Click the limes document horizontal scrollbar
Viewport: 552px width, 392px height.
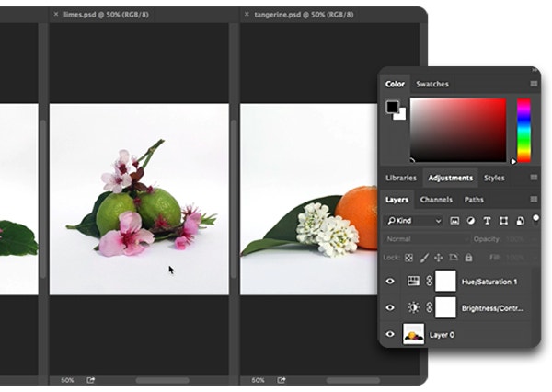(162, 380)
